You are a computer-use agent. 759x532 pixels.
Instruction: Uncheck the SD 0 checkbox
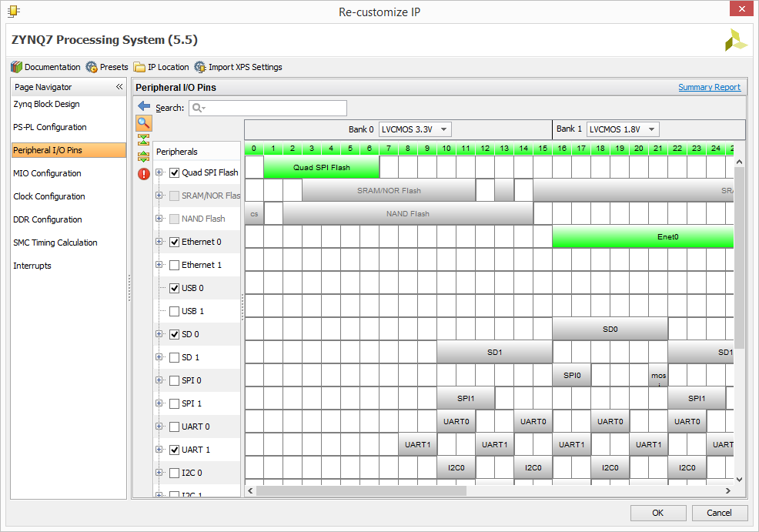point(174,334)
